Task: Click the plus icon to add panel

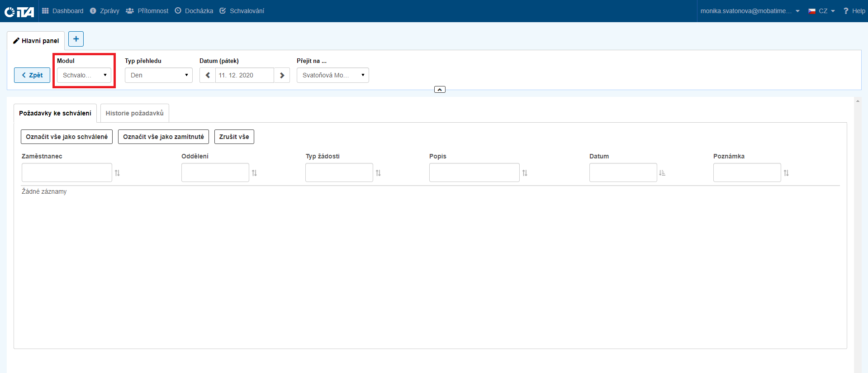Action: click(76, 39)
